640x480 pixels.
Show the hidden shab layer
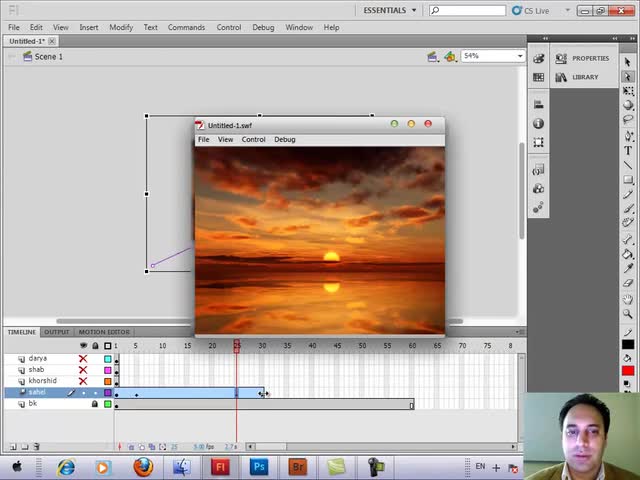click(83, 370)
